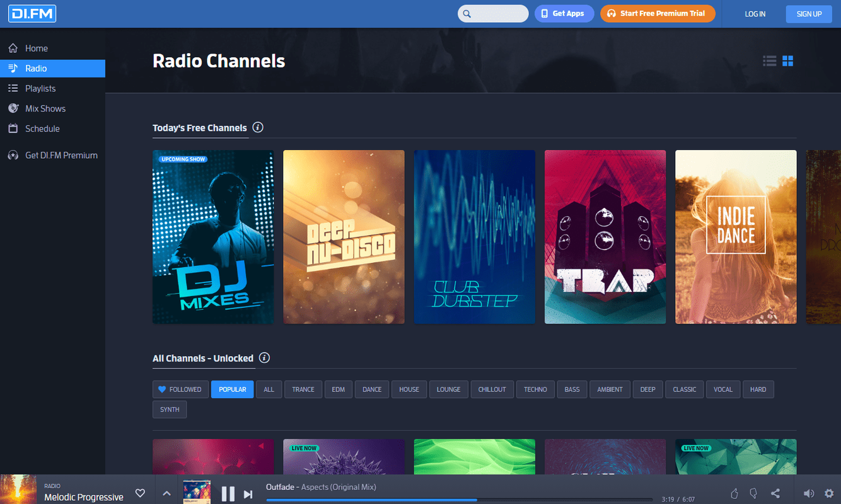Click Get DI.FM Premium in sidebar
The height and width of the screenshot is (504, 841).
point(52,155)
